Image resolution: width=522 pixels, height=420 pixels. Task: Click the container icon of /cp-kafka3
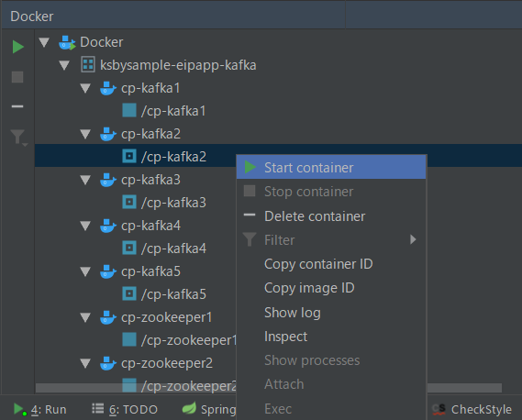coord(129,202)
